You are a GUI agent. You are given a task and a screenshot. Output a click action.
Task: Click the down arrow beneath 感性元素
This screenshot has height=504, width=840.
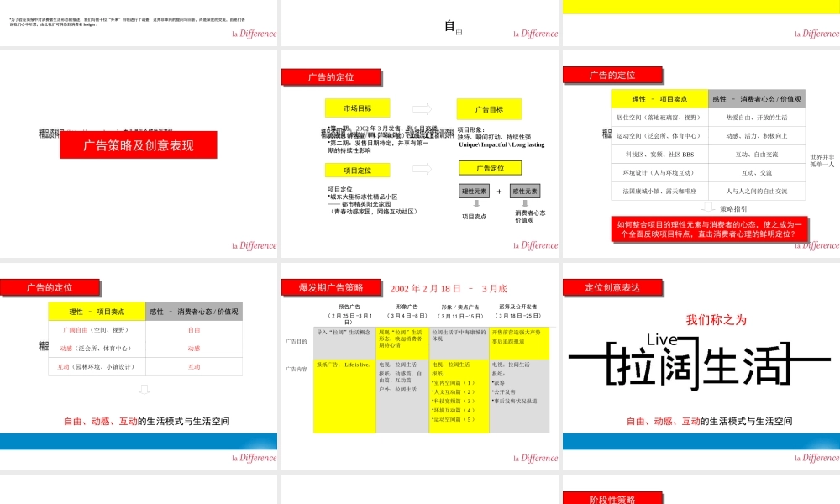525,203
